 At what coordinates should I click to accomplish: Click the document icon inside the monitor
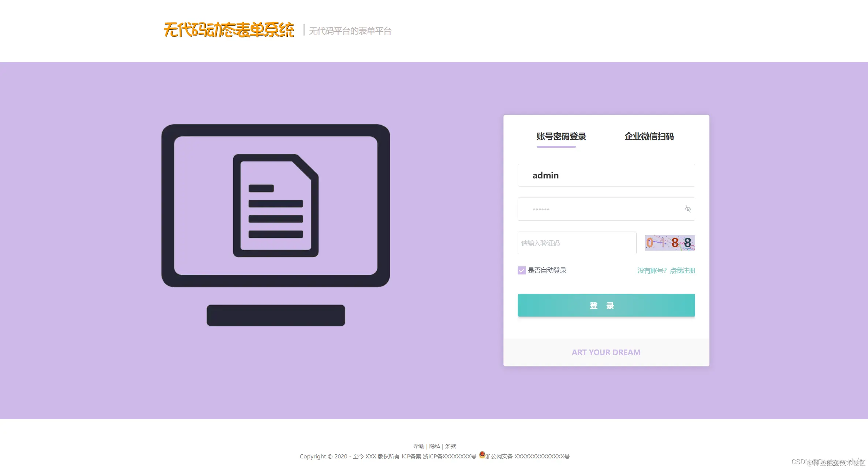[x=276, y=205]
